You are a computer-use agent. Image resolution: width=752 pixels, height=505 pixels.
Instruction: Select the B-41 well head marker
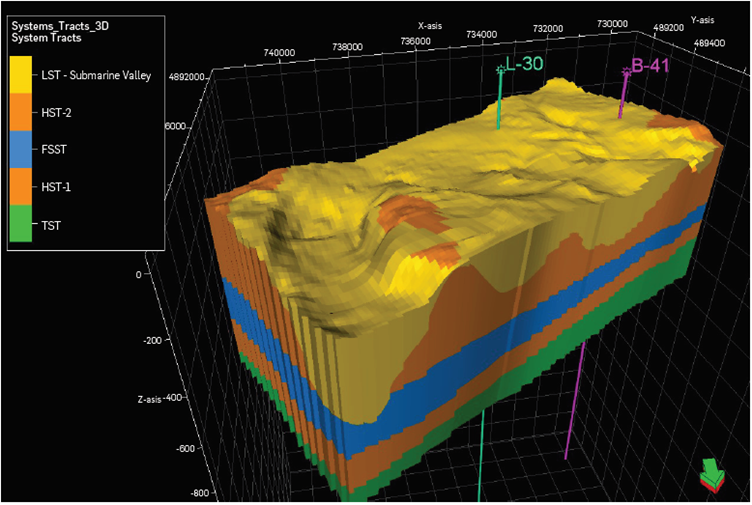626,70
